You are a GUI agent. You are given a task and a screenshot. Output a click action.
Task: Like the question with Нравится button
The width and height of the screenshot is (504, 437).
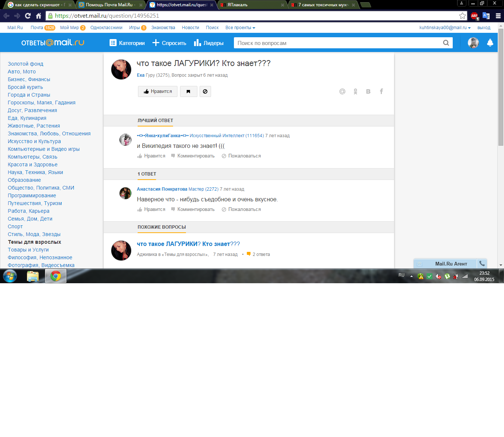158,91
